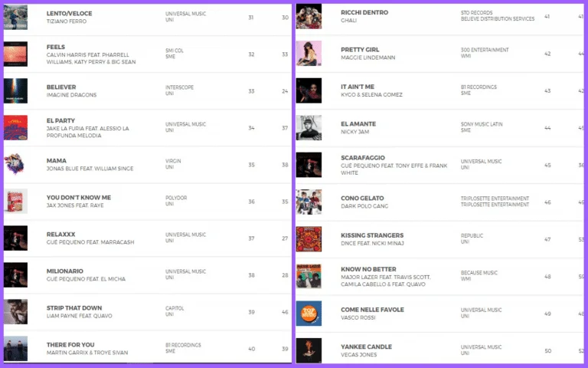Viewport: 588px width, 368px height.
Task: Select the Yankee Candle song title
Action: coord(366,347)
